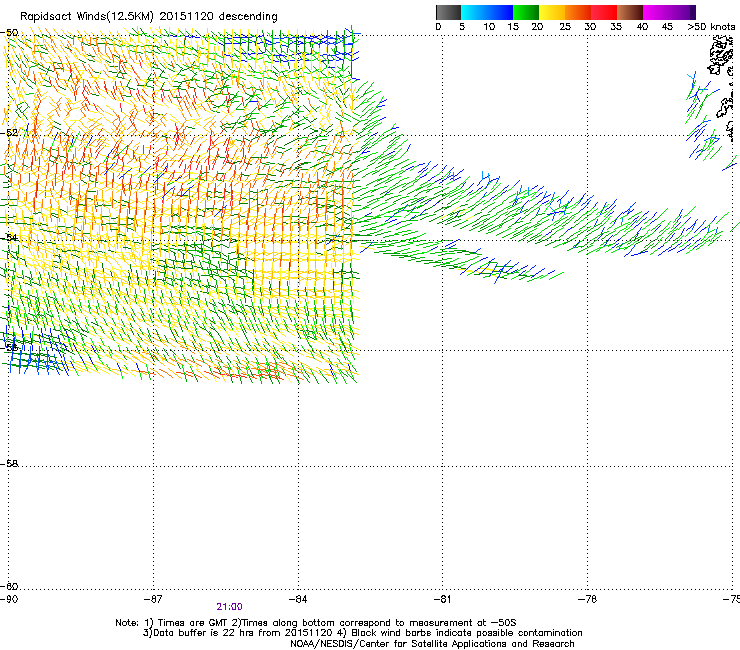Click the 'Rapidscat Winds(12.5KM) 20151120 descending' title

tap(149, 17)
